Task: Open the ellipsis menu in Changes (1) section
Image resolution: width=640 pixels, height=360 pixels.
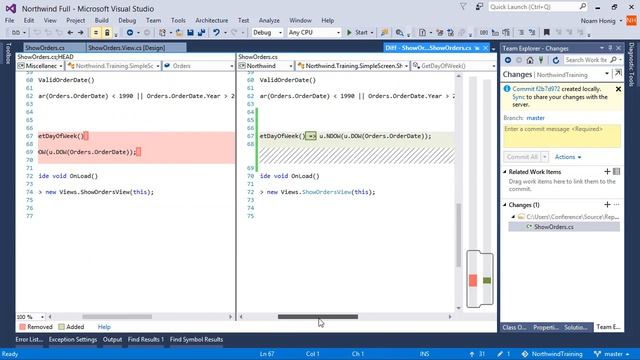Action: pyautogui.click(x=617, y=204)
